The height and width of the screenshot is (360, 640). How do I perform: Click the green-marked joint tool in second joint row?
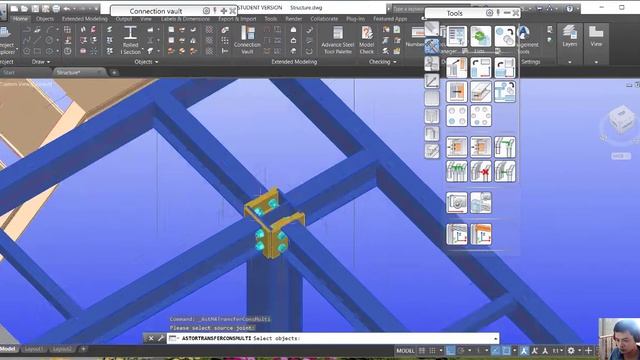point(457,171)
